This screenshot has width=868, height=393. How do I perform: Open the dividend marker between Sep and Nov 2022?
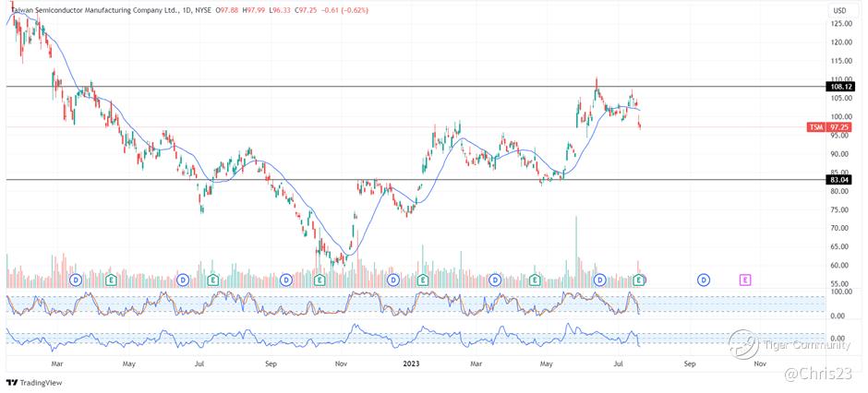click(x=285, y=280)
